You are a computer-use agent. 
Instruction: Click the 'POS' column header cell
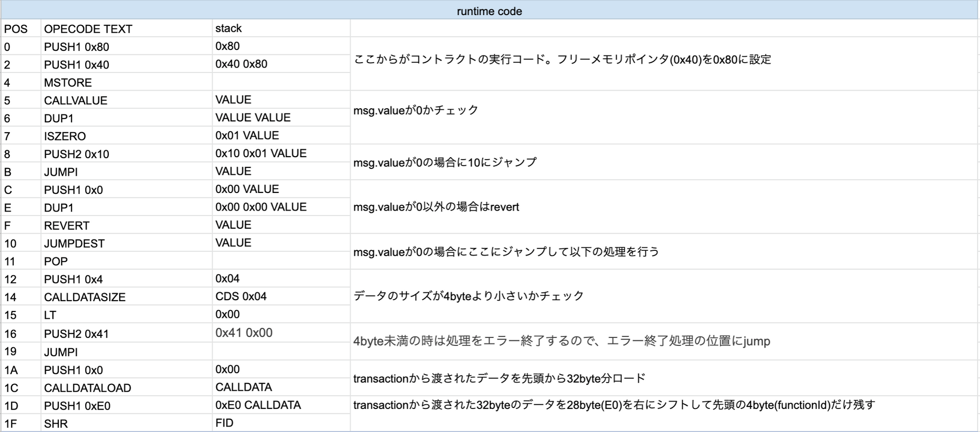pos(21,28)
